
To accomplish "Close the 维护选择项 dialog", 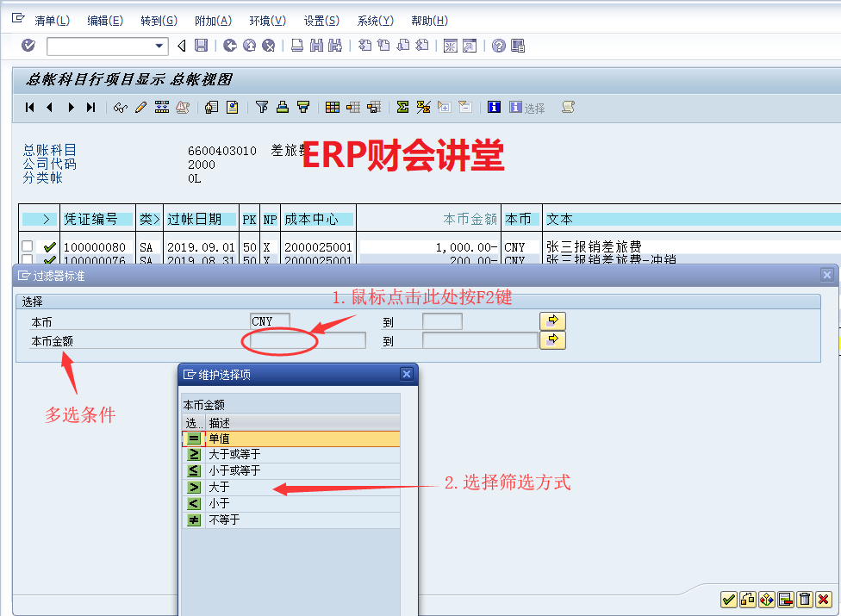I will [x=407, y=374].
